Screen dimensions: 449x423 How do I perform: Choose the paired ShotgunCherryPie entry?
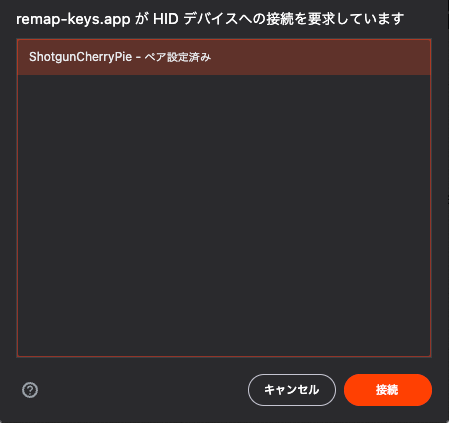click(224, 57)
